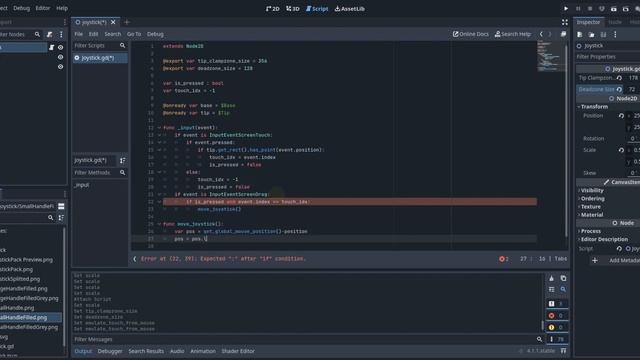
Task: Expand the Texture section in Inspector
Action: 590,207
